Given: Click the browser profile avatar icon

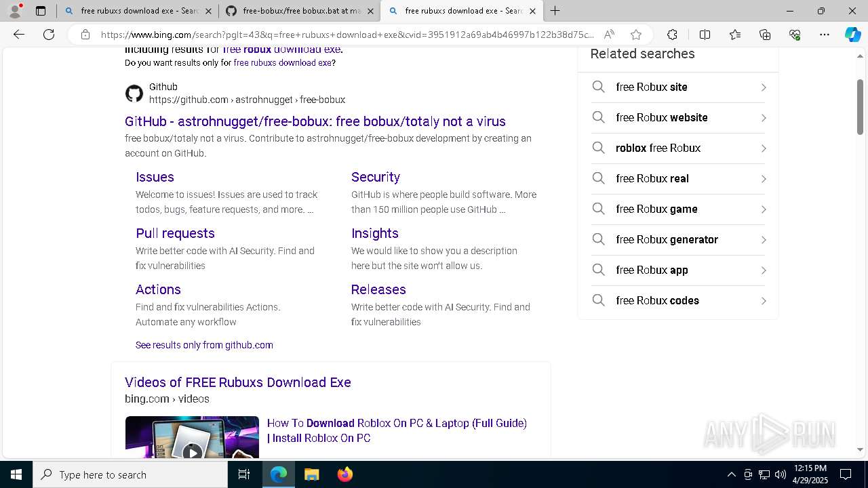Looking at the screenshot, I should [15, 11].
